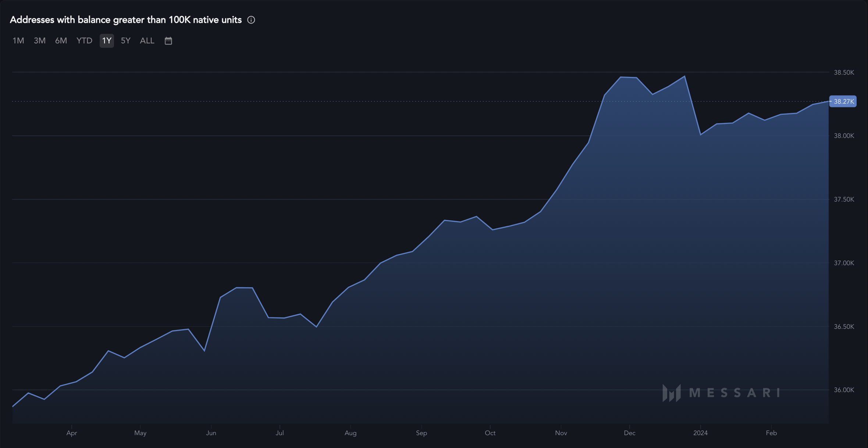The image size is (868, 448).
Task: Click the Feb label on time axis
Action: click(771, 433)
